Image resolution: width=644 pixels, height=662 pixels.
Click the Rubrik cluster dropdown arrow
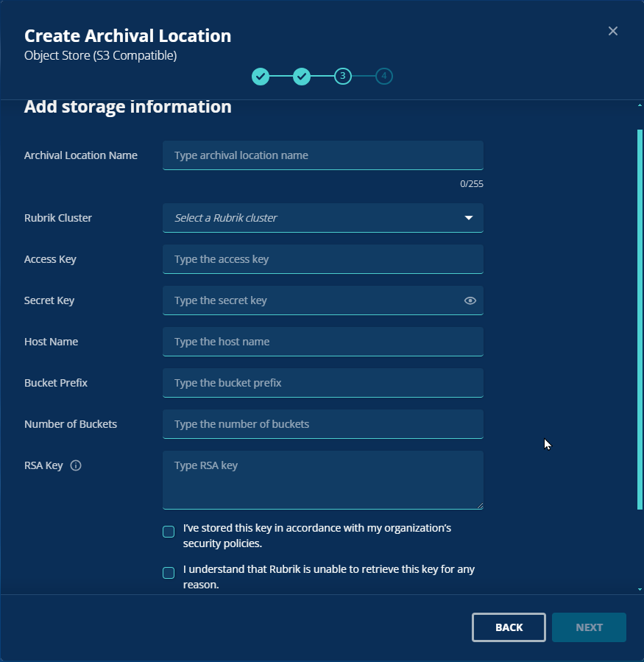click(468, 218)
